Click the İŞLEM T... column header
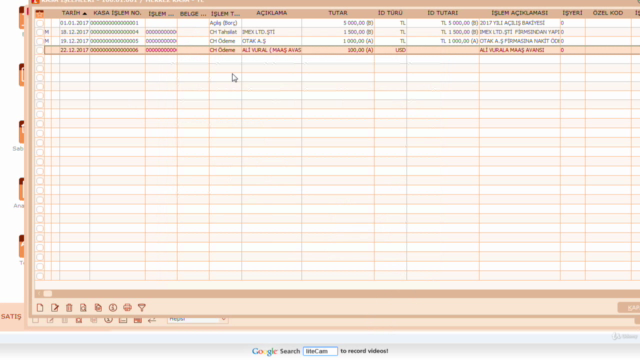 (225, 13)
